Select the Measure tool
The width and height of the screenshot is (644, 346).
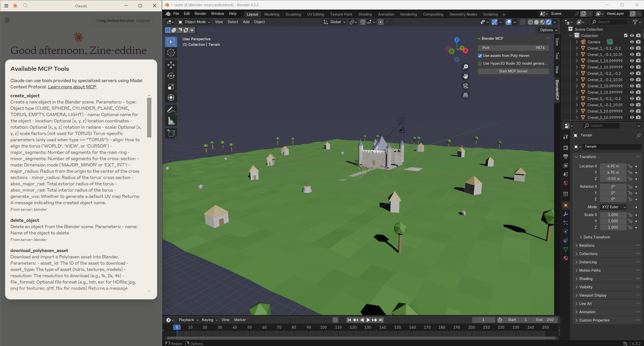pos(171,121)
